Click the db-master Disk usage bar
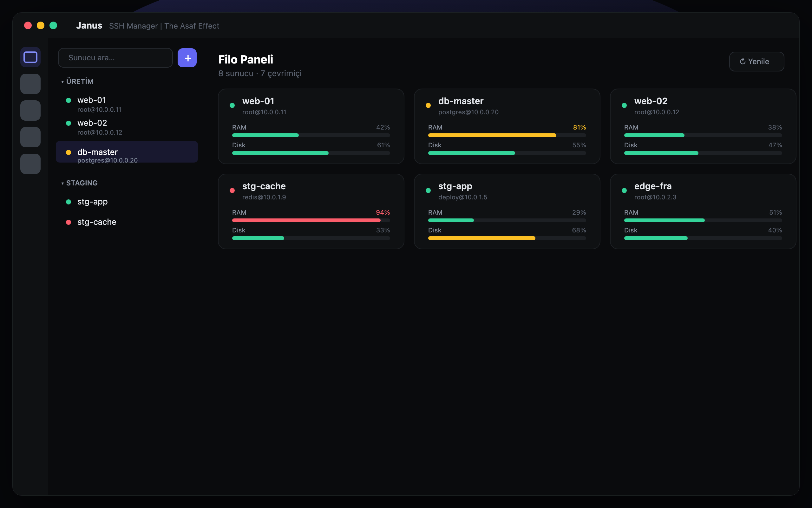Image resolution: width=812 pixels, height=508 pixels. coord(507,153)
